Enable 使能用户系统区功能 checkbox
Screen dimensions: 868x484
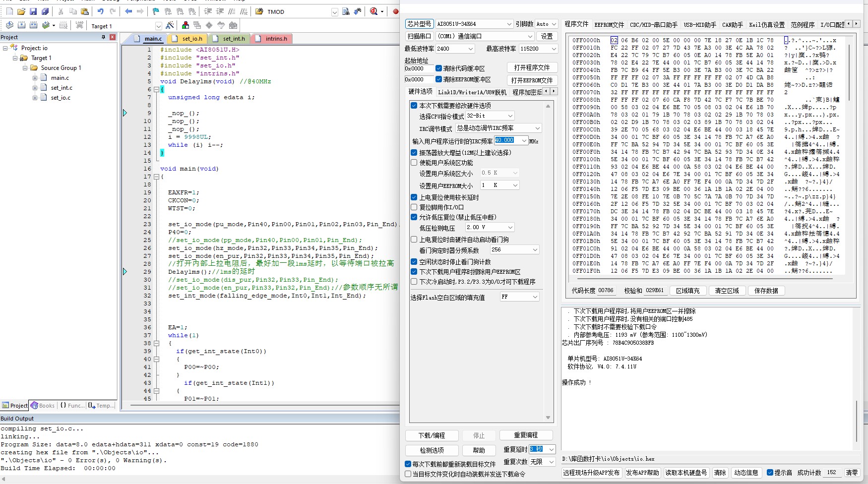click(x=414, y=163)
